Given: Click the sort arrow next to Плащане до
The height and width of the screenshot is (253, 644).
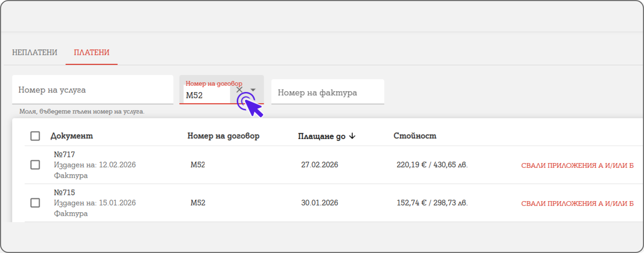Looking at the screenshot, I should point(352,136).
